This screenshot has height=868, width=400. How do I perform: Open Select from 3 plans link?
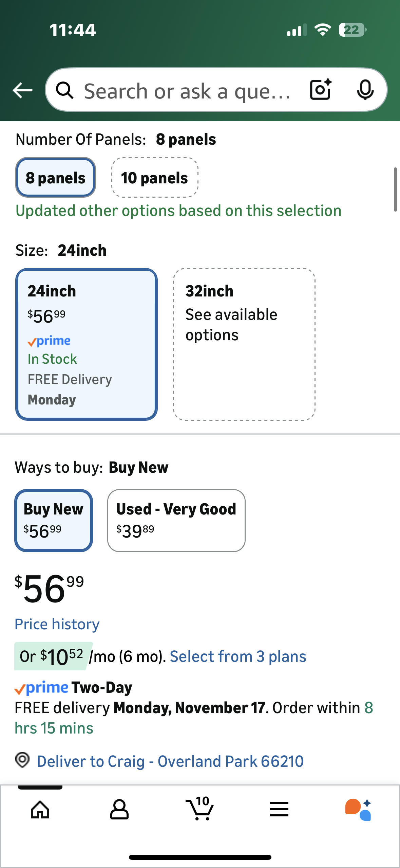point(238,656)
